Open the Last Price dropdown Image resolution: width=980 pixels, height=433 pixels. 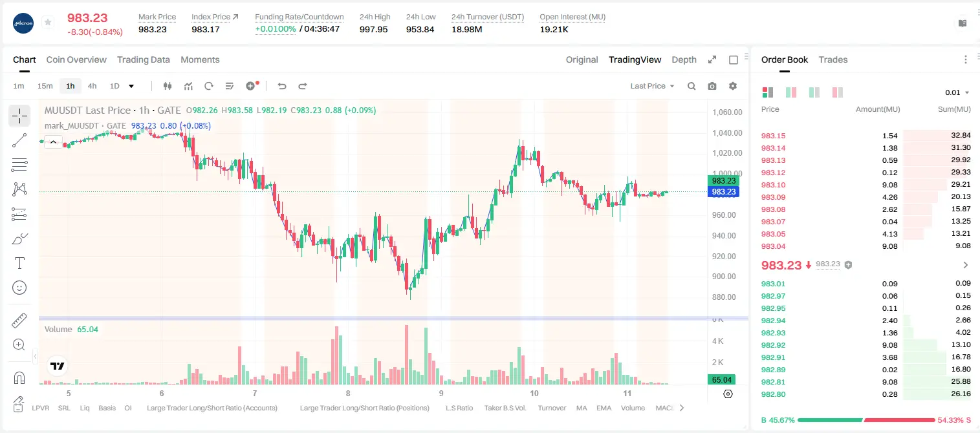[x=652, y=86]
